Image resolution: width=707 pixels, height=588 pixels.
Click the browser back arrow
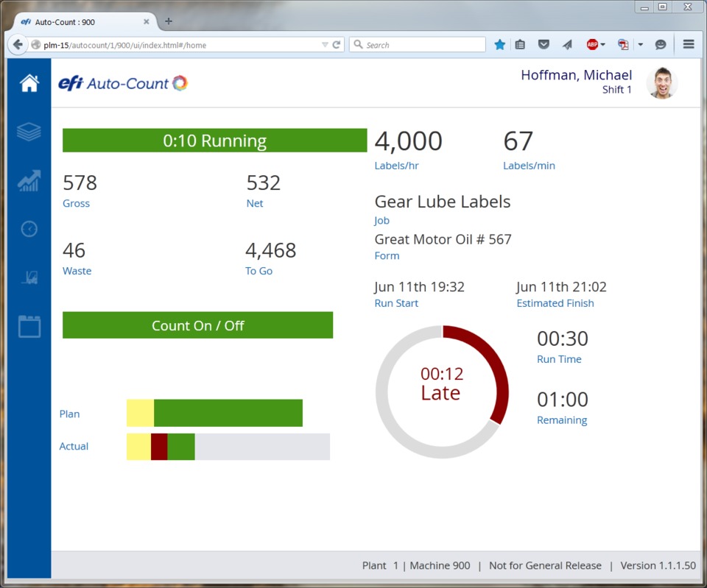(18, 45)
